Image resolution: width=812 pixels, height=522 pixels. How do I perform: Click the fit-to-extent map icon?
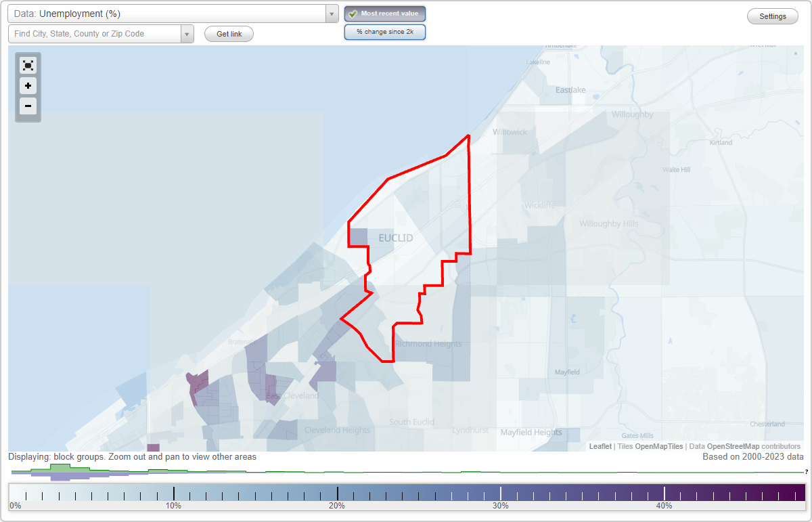tap(28, 65)
